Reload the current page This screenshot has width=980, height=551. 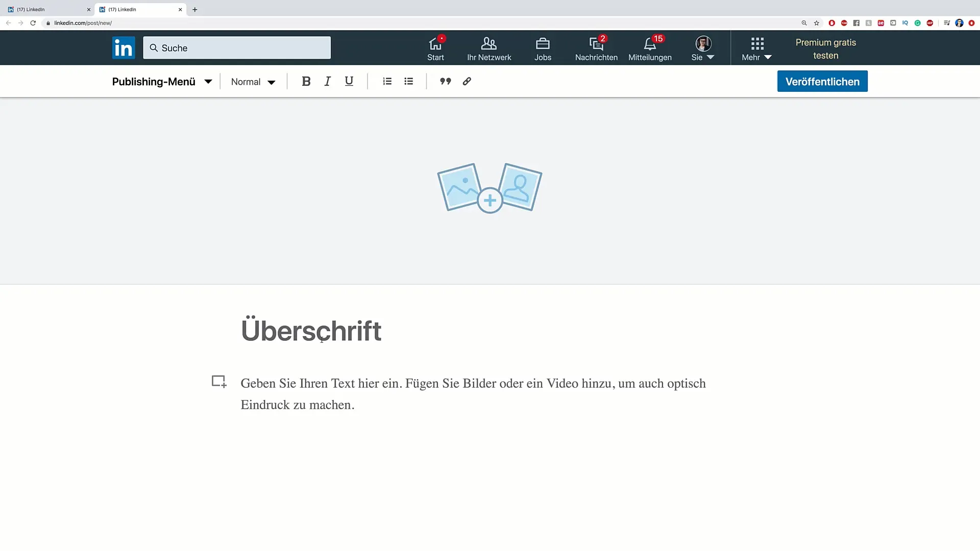33,23
